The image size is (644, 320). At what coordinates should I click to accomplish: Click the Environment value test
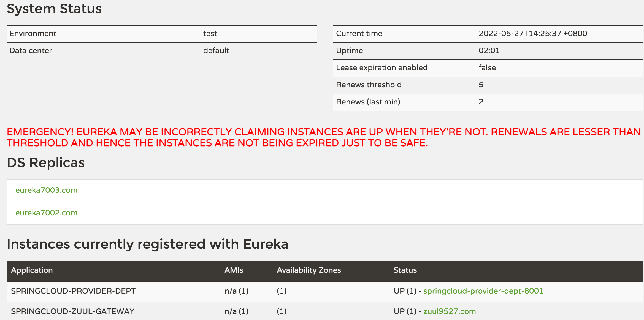[x=210, y=34]
